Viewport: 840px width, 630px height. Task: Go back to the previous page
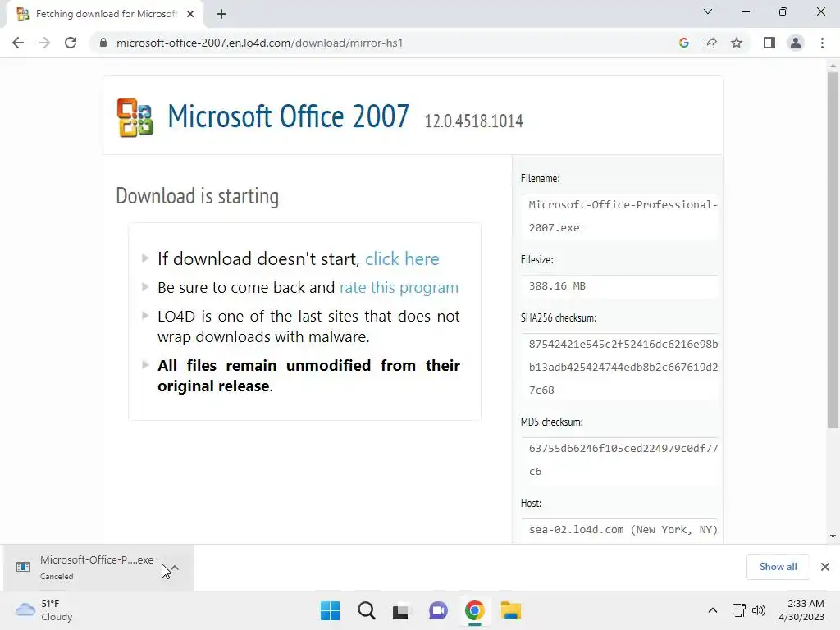(18, 43)
